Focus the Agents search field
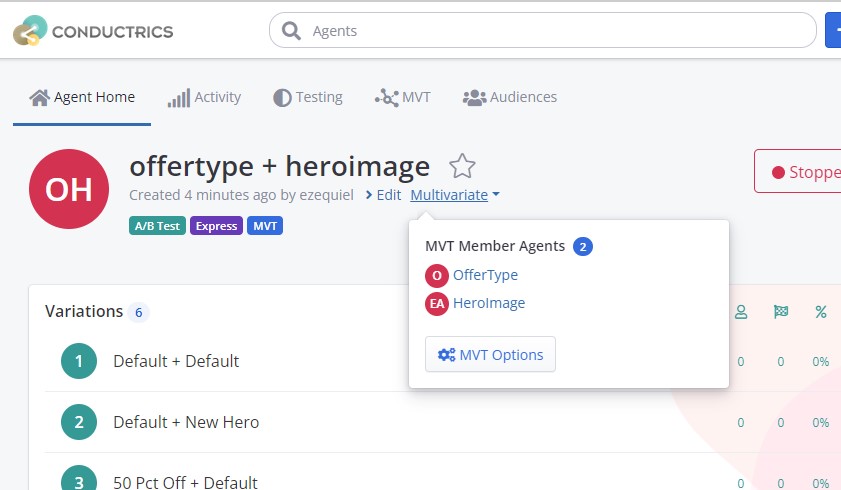The image size is (841, 490). (543, 31)
